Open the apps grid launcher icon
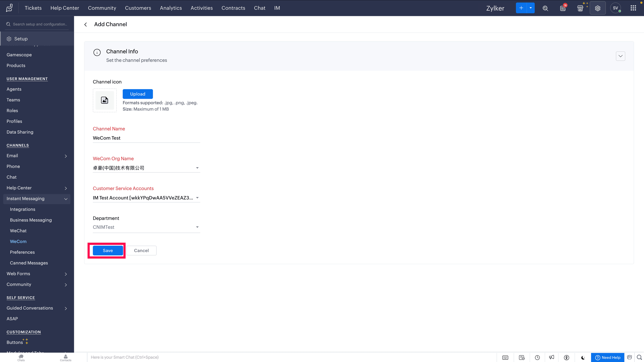The height and width of the screenshot is (362, 644). tap(633, 8)
